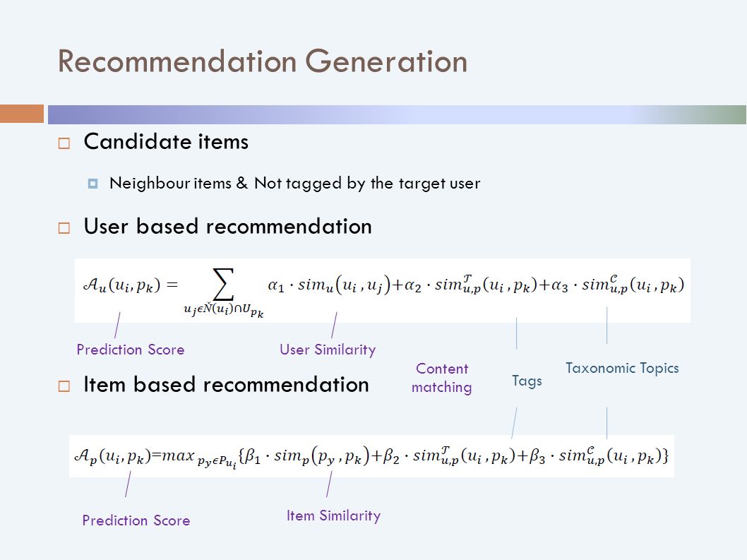Viewport: 747px width, 560px height.
Task: Select the Candidate items heading text
Action: [x=166, y=142]
